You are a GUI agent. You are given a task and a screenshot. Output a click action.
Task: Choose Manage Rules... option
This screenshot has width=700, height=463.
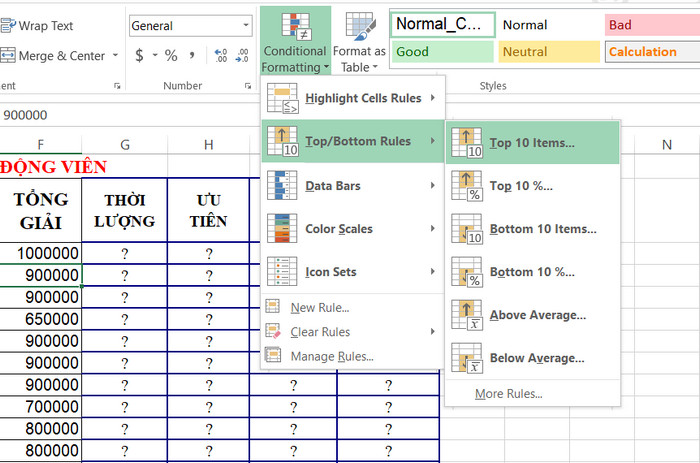pyautogui.click(x=353, y=356)
